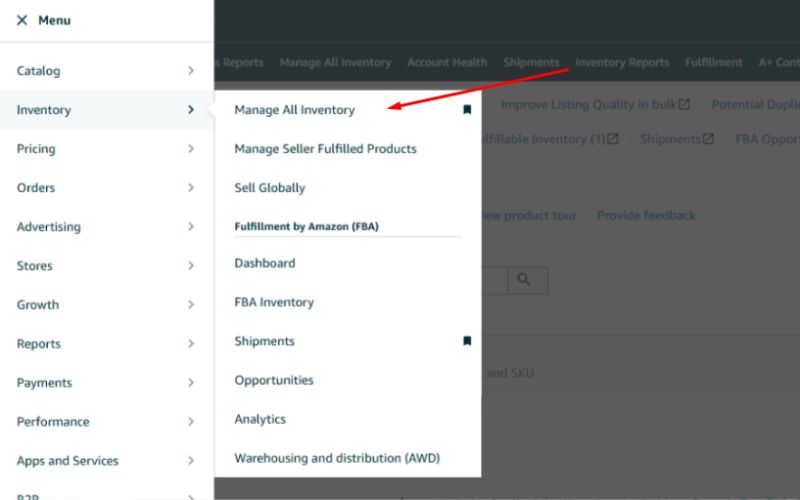Open external link icon beside Improve Listing Quality in bulk
The image size is (800, 500).
click(684, 105)
